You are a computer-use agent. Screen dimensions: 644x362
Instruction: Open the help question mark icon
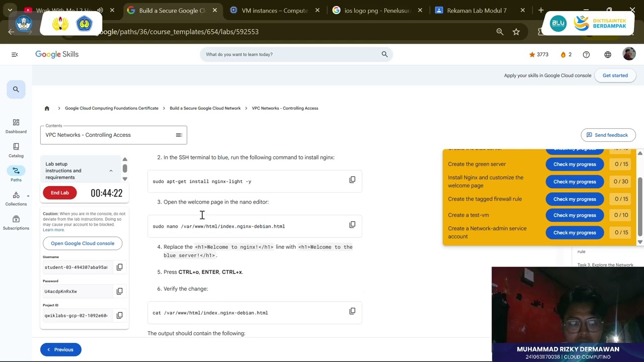pyautogui.click(x=586, y=54)
